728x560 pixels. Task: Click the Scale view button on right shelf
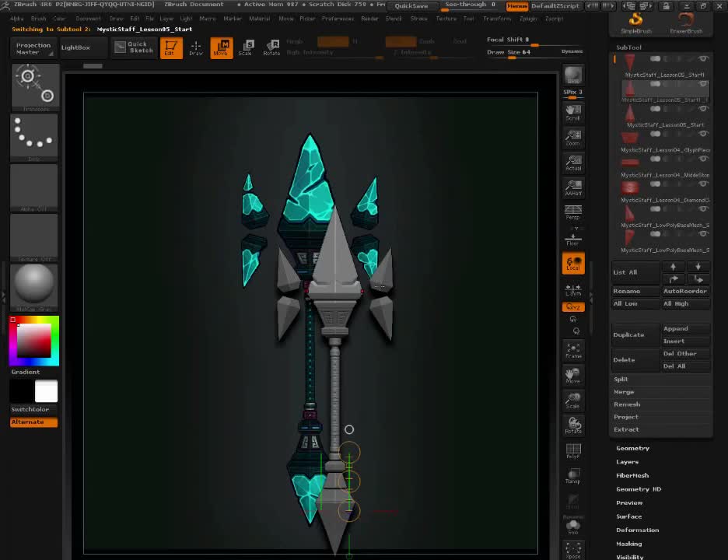click(x=573, y=401)
